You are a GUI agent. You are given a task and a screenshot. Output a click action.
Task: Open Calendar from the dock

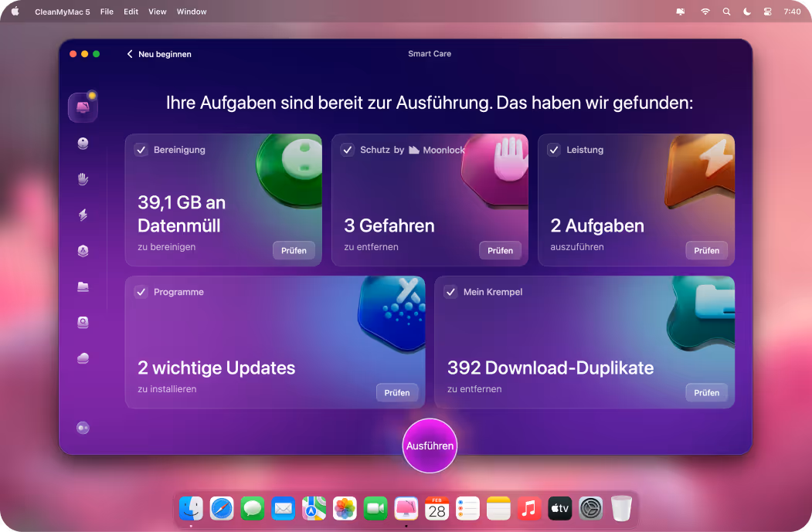(437, 508)
